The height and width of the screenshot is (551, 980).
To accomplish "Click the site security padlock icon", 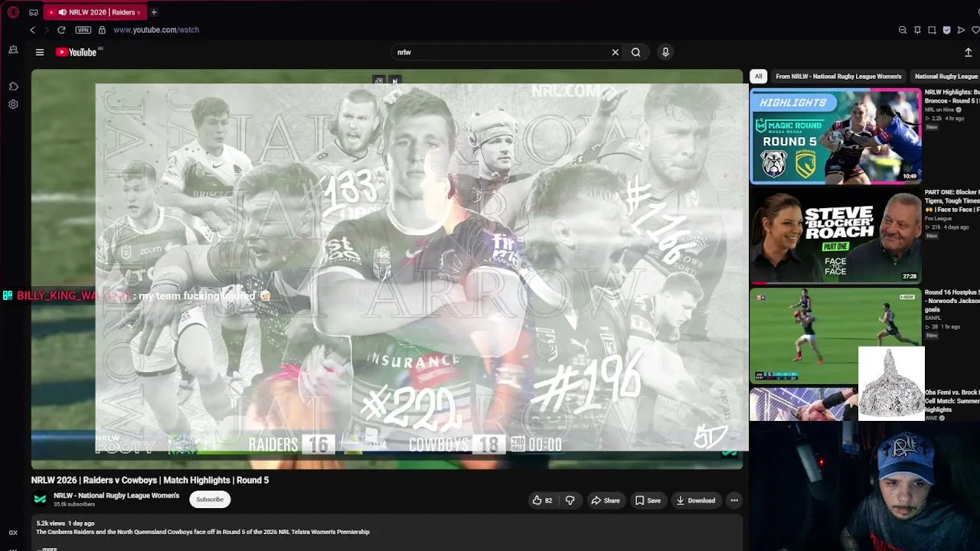I will (x=102, y=30).
